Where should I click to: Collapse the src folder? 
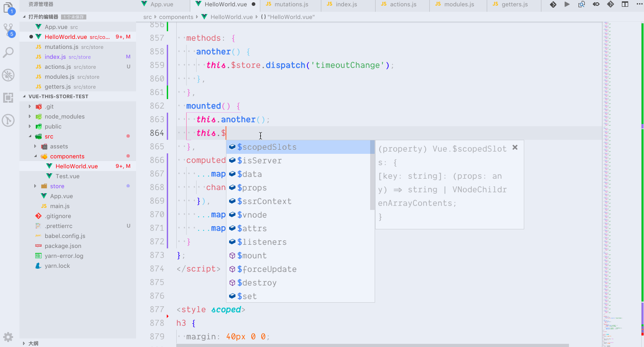click(x=30, y=136)
